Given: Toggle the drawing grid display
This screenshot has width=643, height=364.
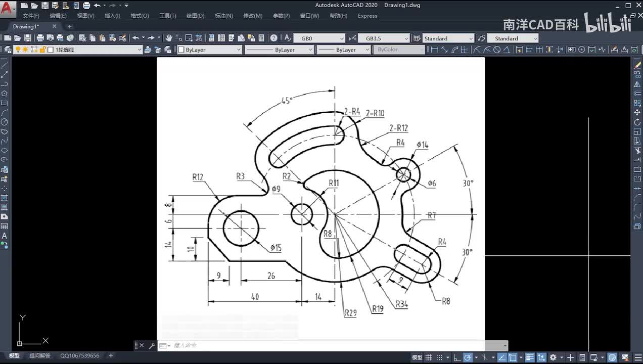Looking at the screenshot, I should click(428, 357).
